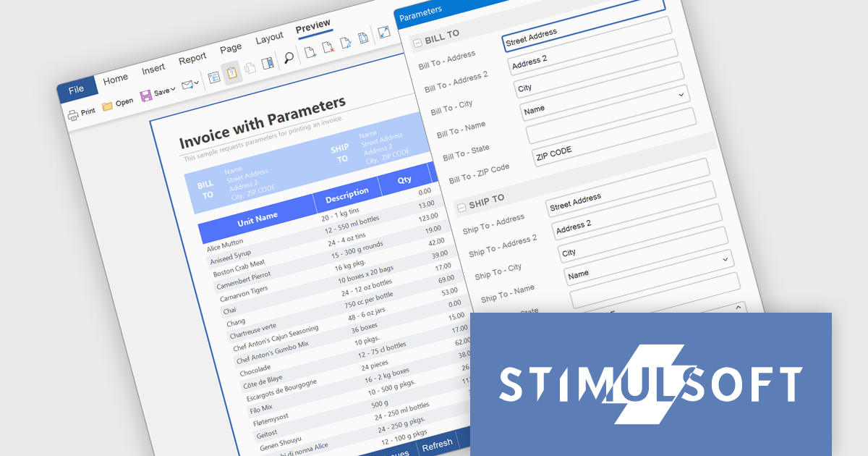Click the Full Screen arrows icon
The width and height of the screenshot is (868, 456).
coord(384,33)
